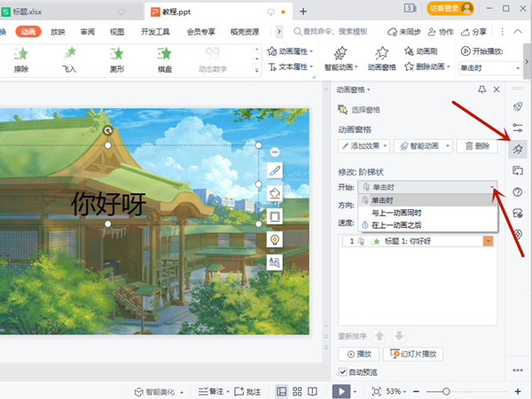Open the 审阅 ribbon tab

click(88, 30)
